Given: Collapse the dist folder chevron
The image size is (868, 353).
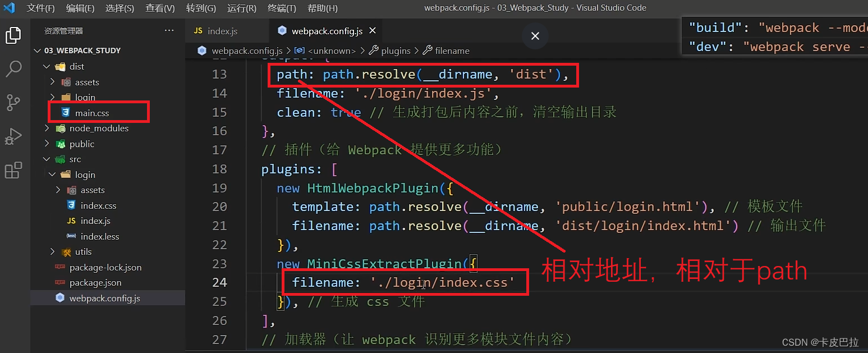Looking at the screenshot, I should click(48, 66).
